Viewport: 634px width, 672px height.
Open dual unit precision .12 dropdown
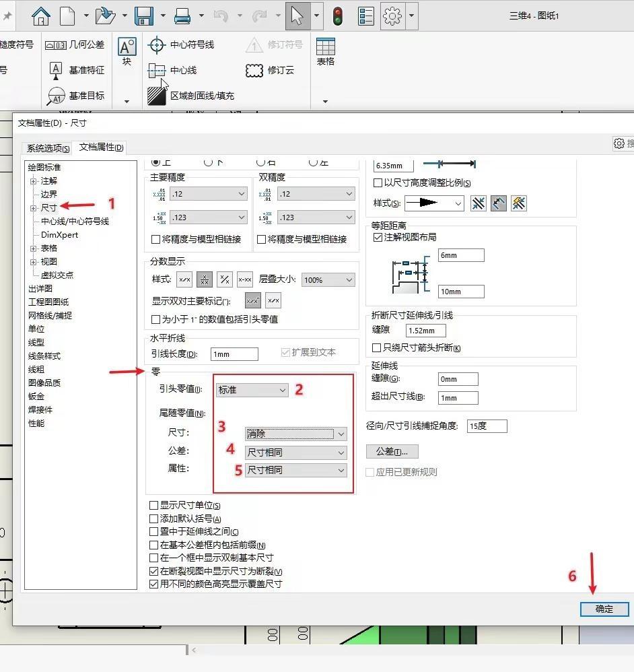pyautogui.click(x=316, y=194)
